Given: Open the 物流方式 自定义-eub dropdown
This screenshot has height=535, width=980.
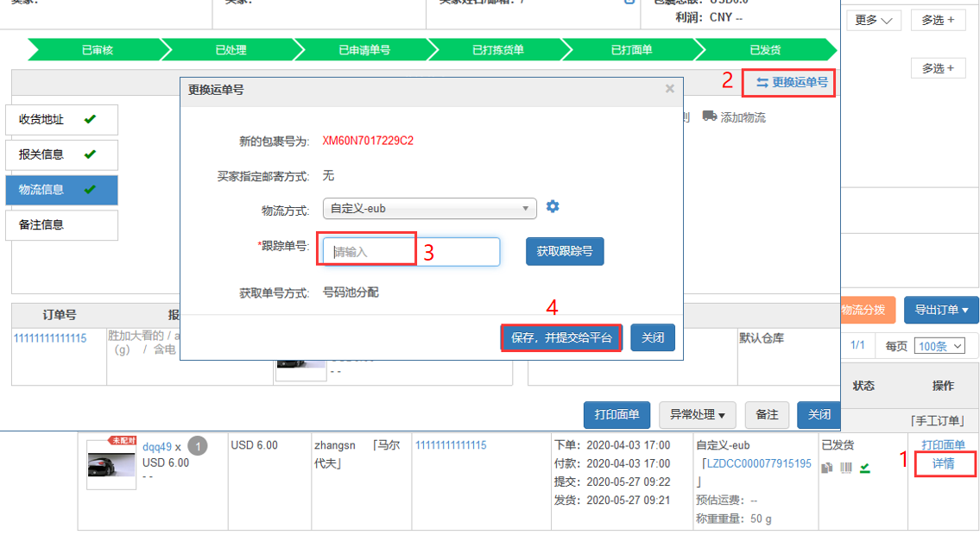Looking at the screenshot, I should (x=429, y=208).
